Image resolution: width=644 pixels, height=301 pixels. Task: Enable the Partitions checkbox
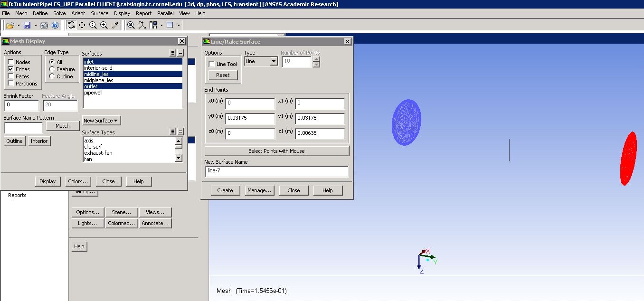pyautogui.click(x=10, y=84)
